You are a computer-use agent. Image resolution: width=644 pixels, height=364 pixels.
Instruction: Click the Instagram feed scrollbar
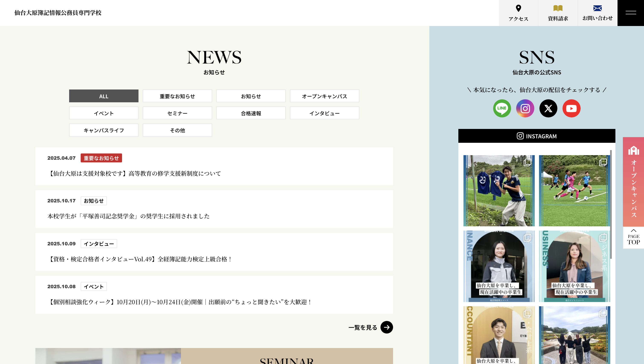611,204
